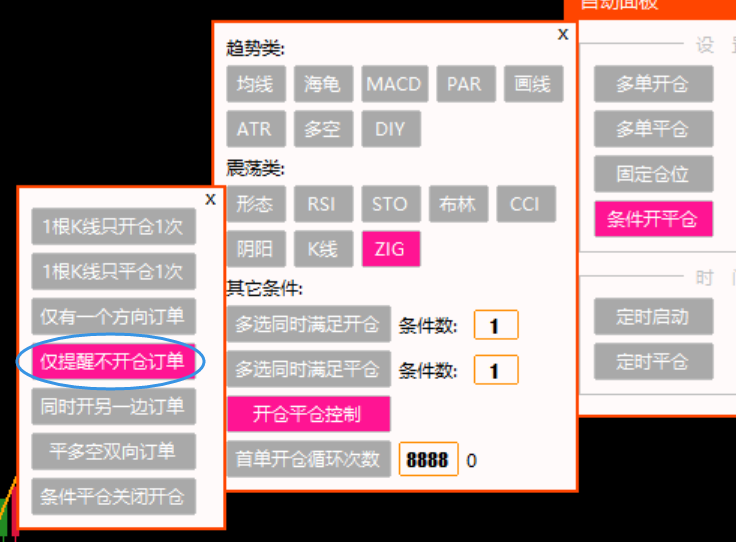Click the 条件开平仓 button
The width and height of the screenshot is (736, 542).
653,219
